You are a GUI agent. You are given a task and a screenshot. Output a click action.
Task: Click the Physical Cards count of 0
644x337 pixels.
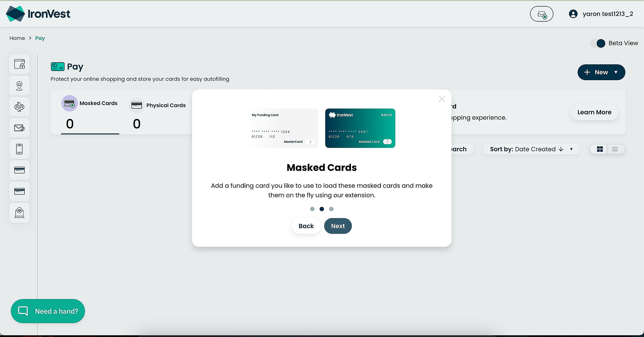pos(137,124)
